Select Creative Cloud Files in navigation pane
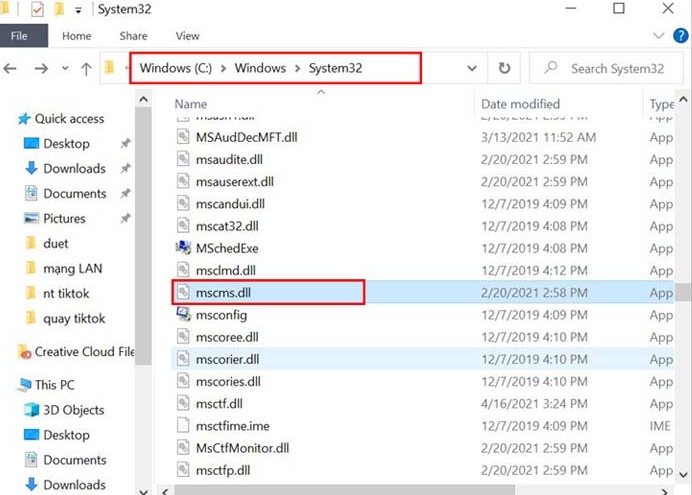692x495 pixels. [x=84, y=352]
